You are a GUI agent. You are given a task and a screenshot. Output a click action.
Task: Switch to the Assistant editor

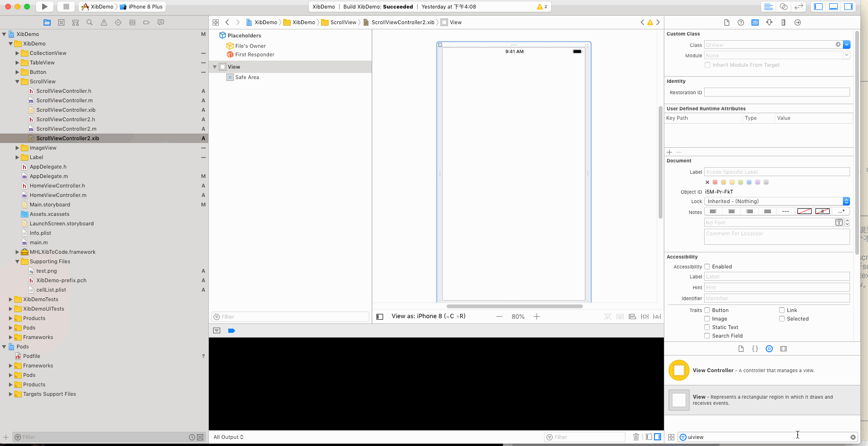(x=783, y=7)
